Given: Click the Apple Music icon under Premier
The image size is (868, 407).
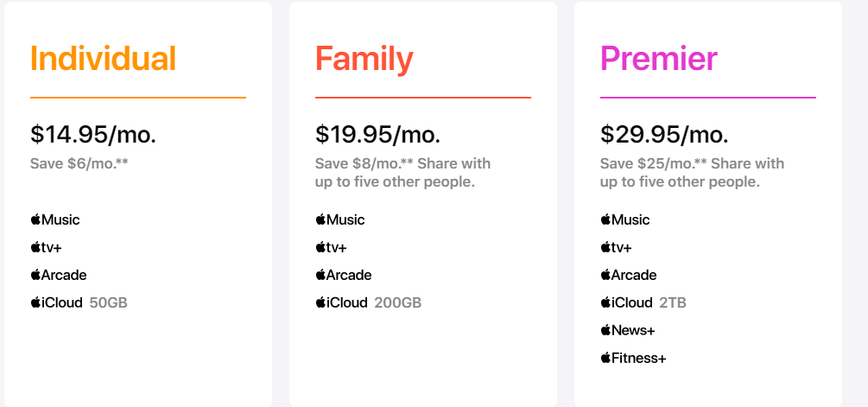Looking at the screenshot, I should (625, 219).
